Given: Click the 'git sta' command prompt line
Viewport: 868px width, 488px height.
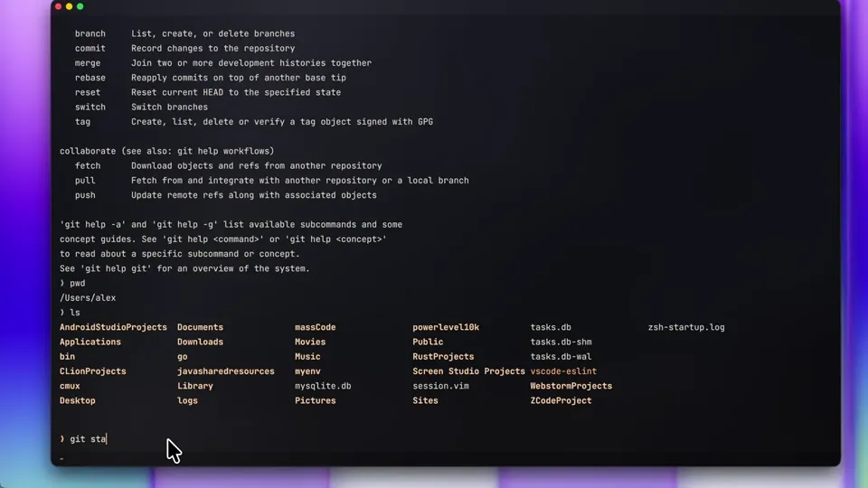Looking at the screenshot, I should click(83, 439).
